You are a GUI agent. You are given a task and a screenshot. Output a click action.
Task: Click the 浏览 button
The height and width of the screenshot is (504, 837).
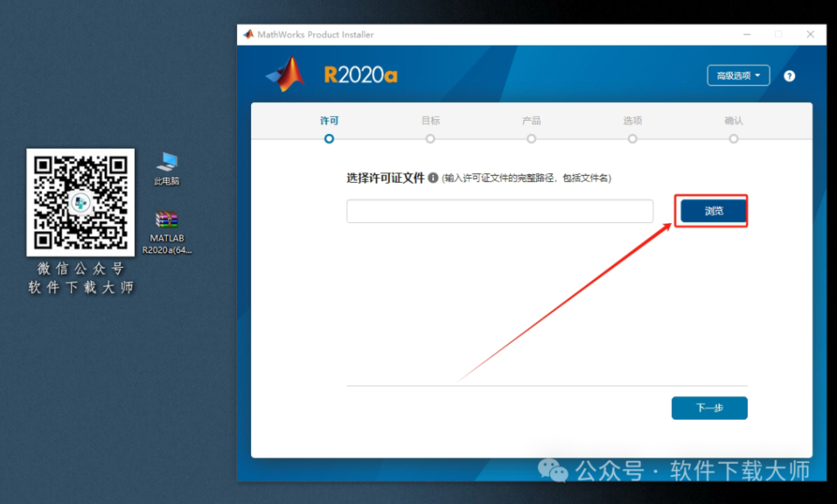pos(710,210)
